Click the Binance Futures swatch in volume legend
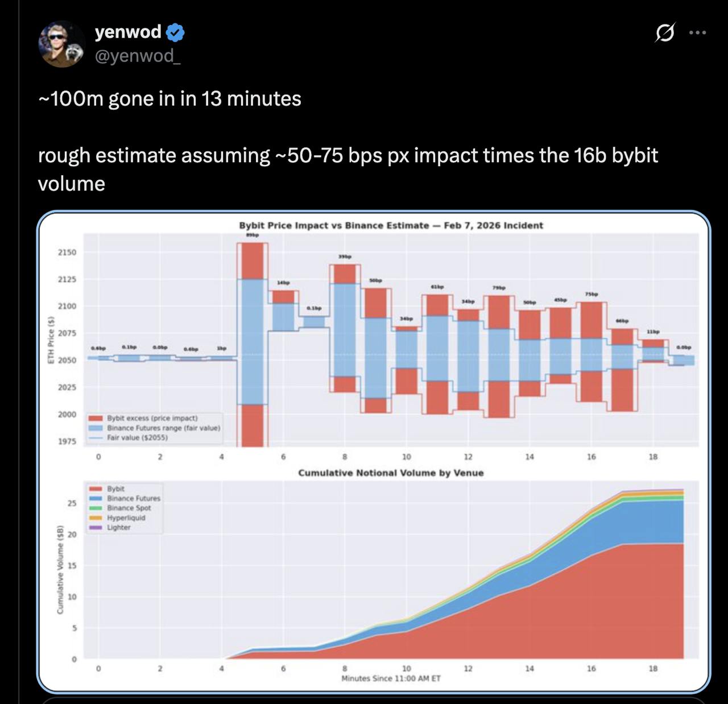Viewport: 728px width, 704px height. tap(96, 498)
